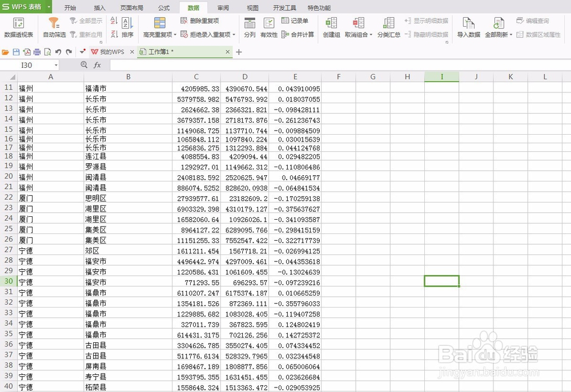Open the 分列 text to columns tool
Screen dimensions: 571x392
(x=250, y=27)
